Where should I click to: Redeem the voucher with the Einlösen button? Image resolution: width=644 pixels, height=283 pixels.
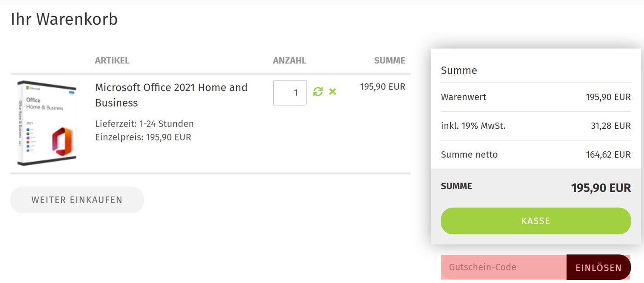[x=598, y=267]
